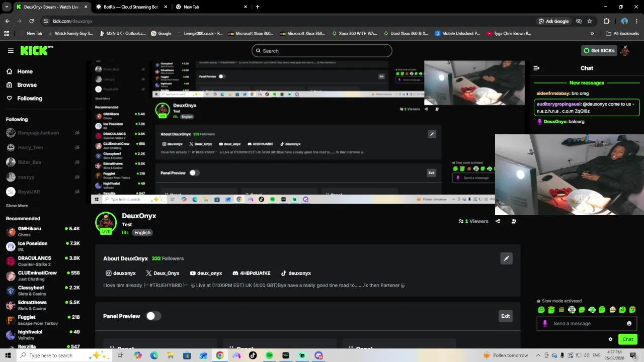Click username aidenfrmdabay in chat
Viewport: 644px width, 362px height.
click(x=553, y=94)
